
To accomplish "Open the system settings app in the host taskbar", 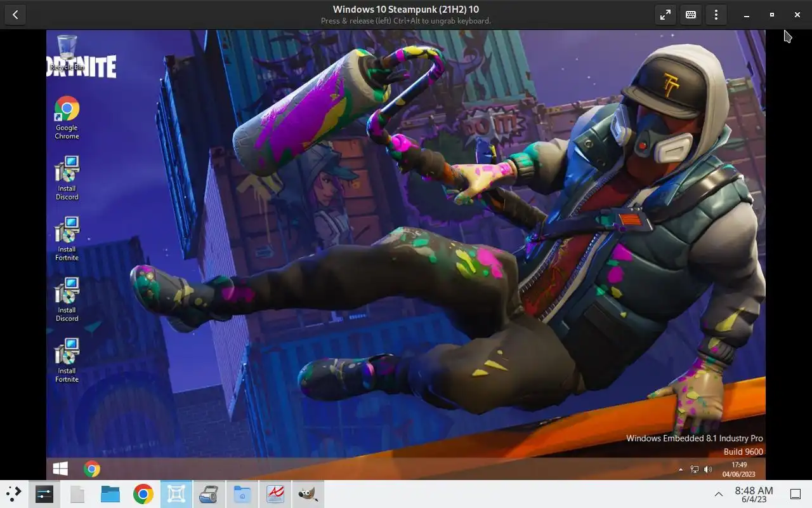I will [x=44, y=494].
